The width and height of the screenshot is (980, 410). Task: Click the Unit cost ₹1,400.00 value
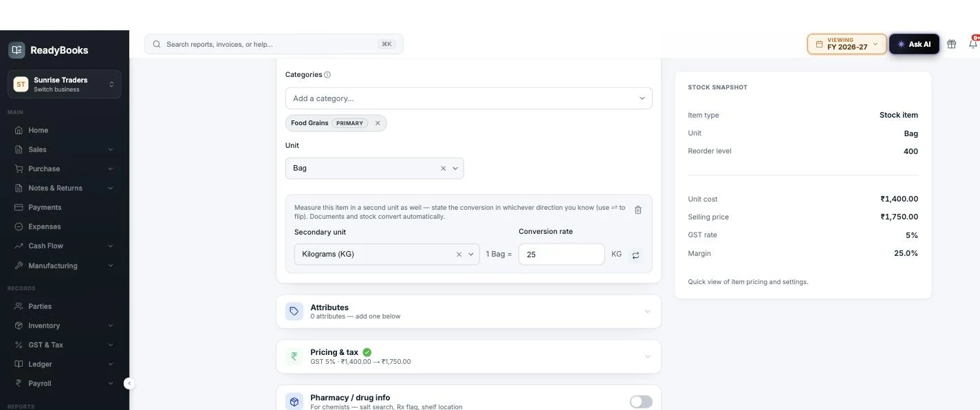click(899, 199)
